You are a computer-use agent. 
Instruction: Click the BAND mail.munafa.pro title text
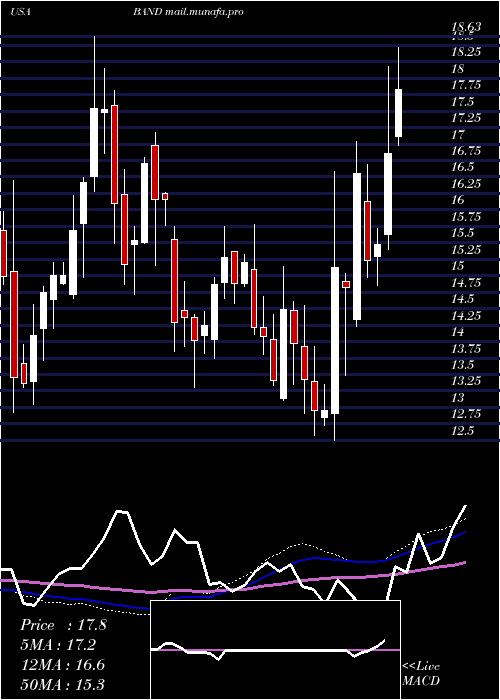pyautogui.click(x=188, y=12)
